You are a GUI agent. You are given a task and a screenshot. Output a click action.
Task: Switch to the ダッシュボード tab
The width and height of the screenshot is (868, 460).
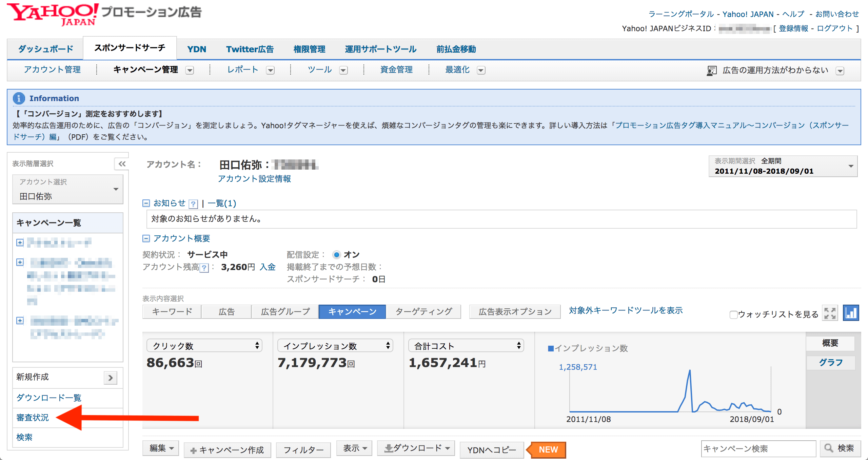[45, 49]
